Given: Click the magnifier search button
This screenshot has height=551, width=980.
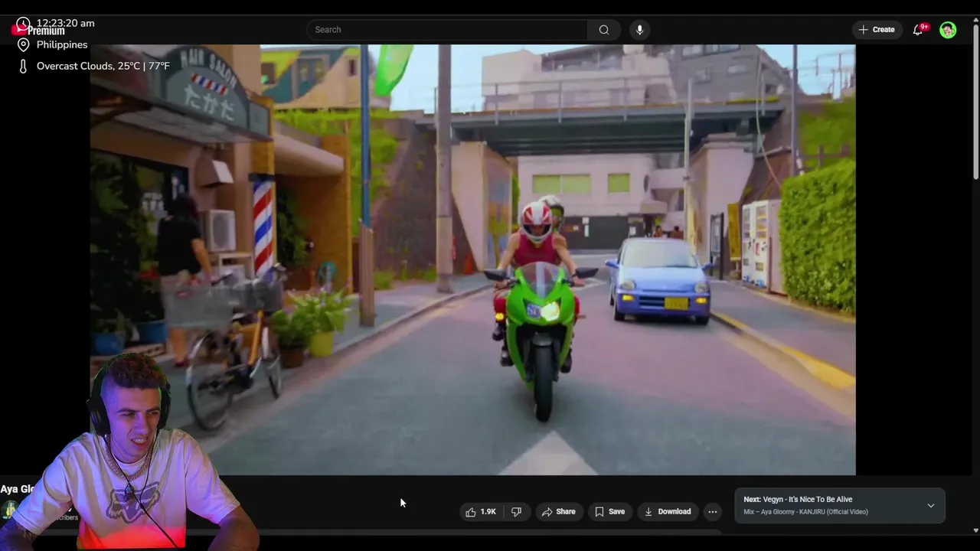Looking at the screenshot, I should tap(604, 30).
